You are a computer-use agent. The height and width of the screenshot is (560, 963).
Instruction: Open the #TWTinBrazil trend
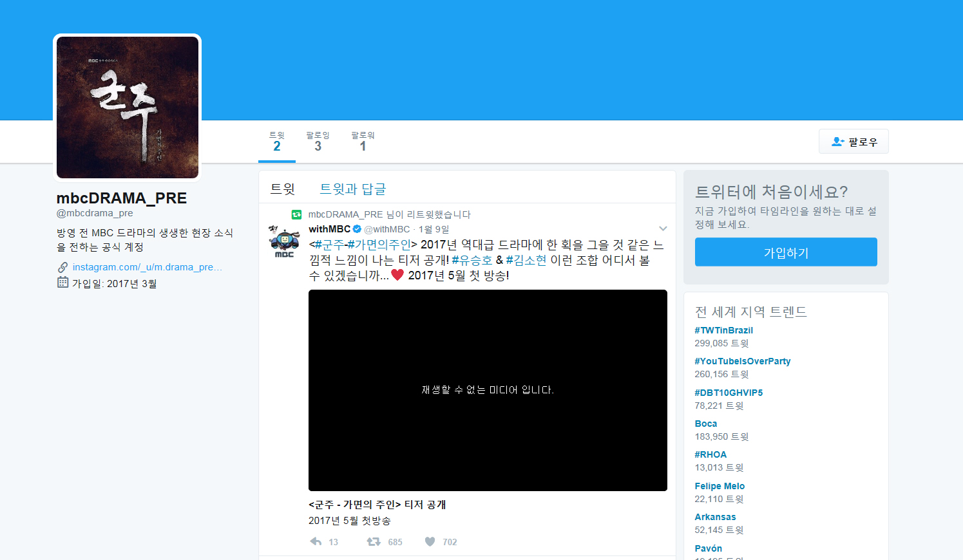tap(723, 330)
